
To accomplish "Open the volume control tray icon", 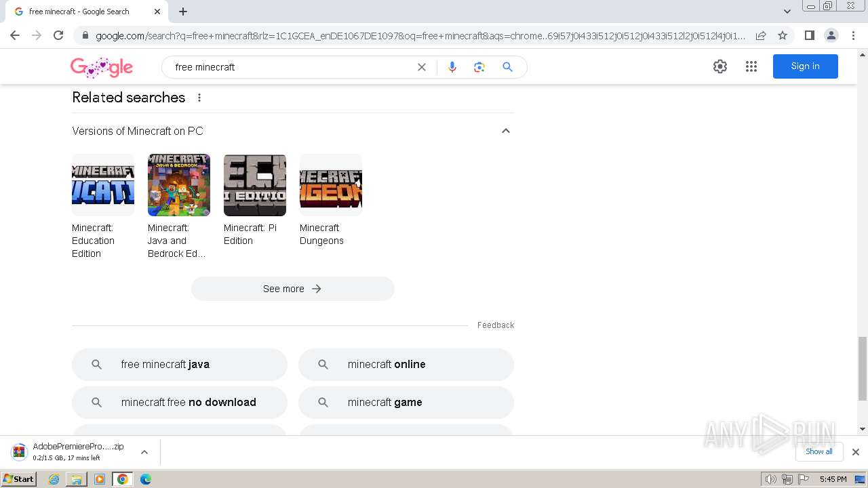I will pos(770,479).
